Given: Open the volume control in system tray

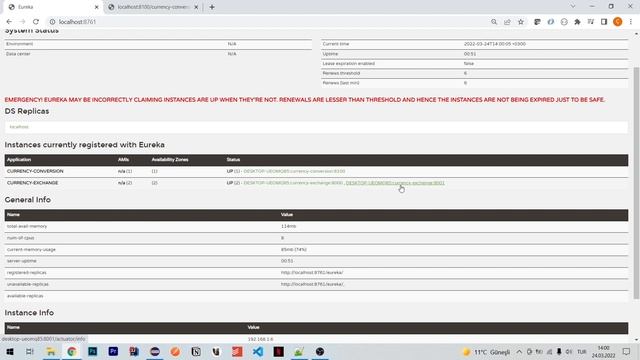Looking at the screenshot, I should click(x=569, y=352).
